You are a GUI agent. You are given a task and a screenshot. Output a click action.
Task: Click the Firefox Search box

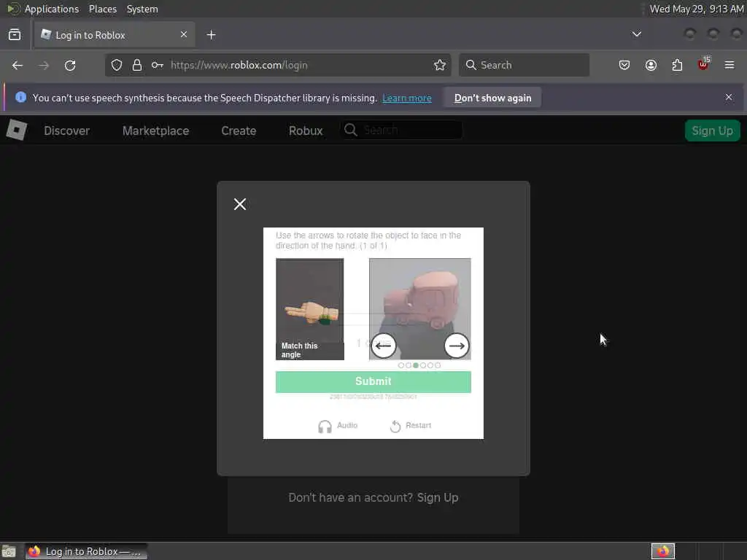coord(524,65)
